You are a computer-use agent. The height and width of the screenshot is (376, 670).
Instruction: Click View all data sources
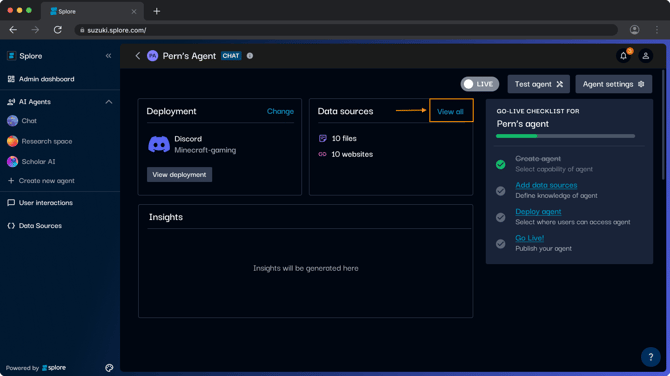pos(450,112)
